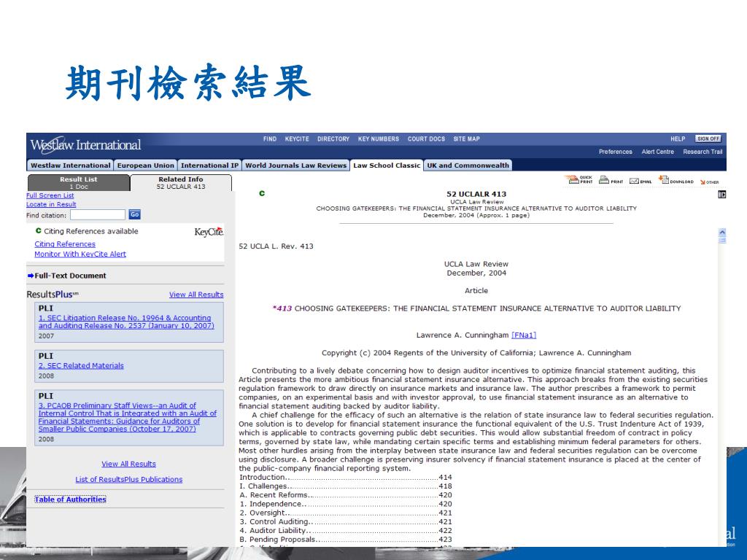Screen dimensions: 747x560
Task: Click Full Screen List link
Action: (x=50, y=195)
